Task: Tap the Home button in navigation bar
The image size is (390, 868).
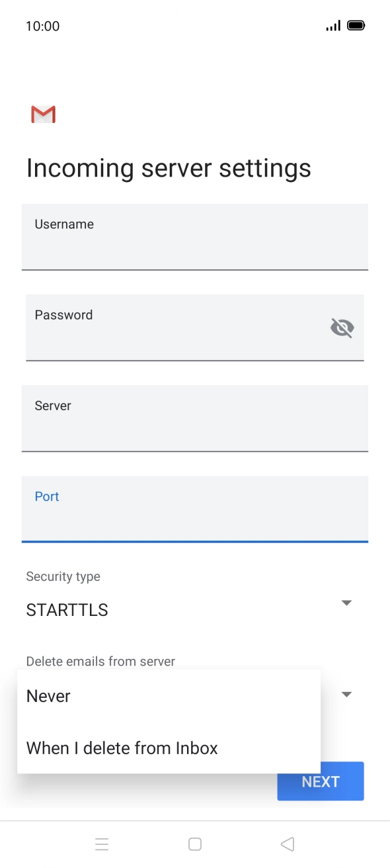Action: [195, 844]
